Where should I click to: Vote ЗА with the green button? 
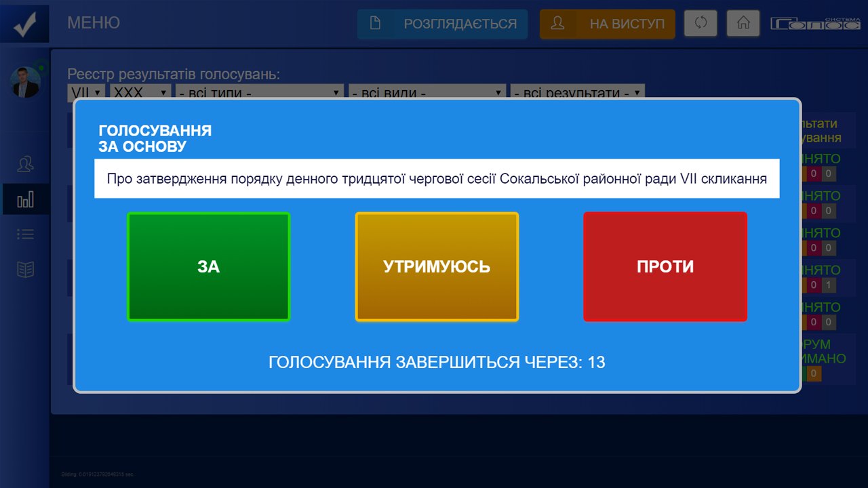click(x=208, y=266)
